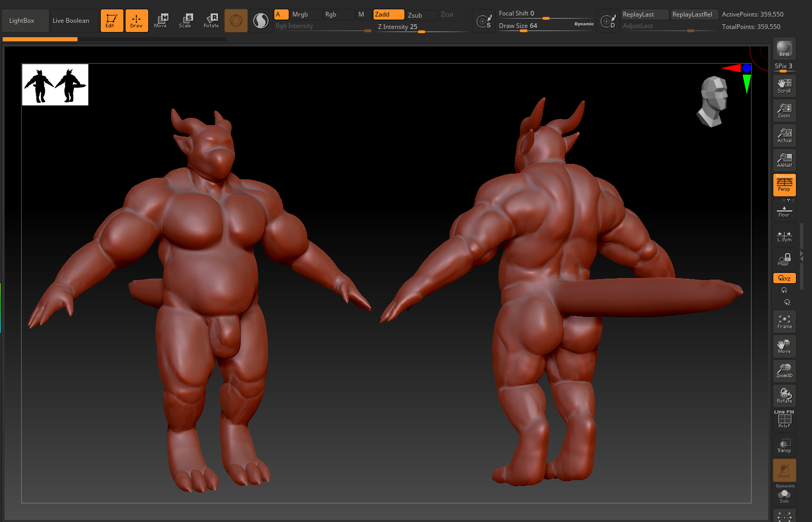The height and width of the screenshot is (522, 812).
Task: Toggle Perspective distortion mode
Action: pyautogui.click(x=784, y=185)
